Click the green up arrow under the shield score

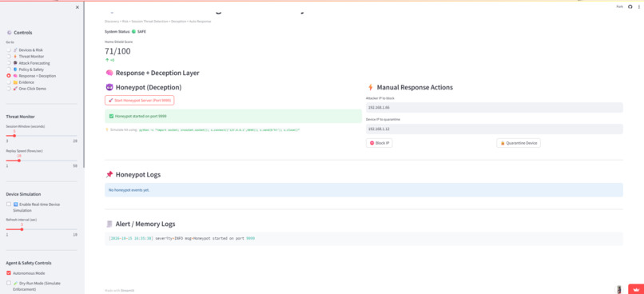tap(107, 60)
